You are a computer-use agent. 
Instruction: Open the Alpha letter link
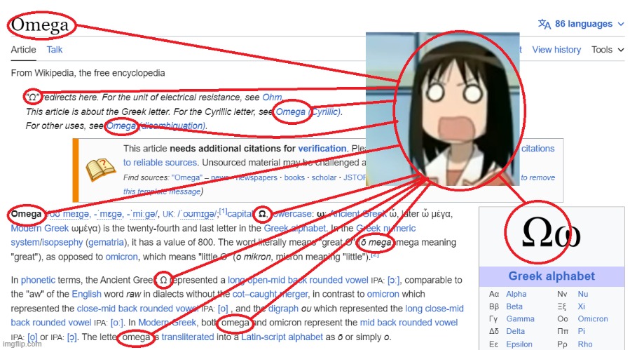point(516,294)
